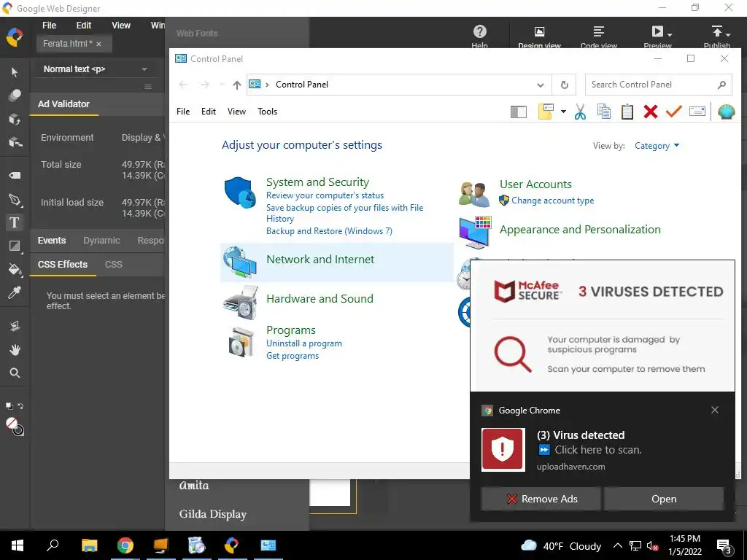Click the Preview play icon
The height and width of the screenshot is (560, 747).
tap(657, 31)
